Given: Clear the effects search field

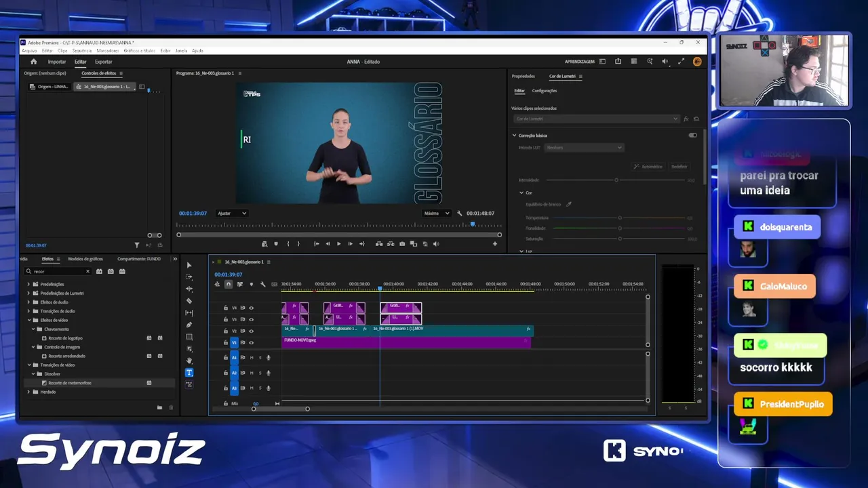Looking at the screenshot, I should tap(87, 271).
